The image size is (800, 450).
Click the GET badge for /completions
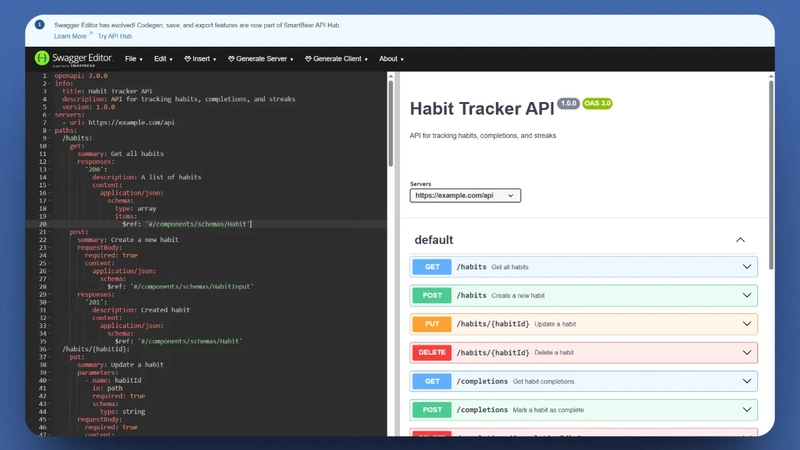click(x=432, y=381)
